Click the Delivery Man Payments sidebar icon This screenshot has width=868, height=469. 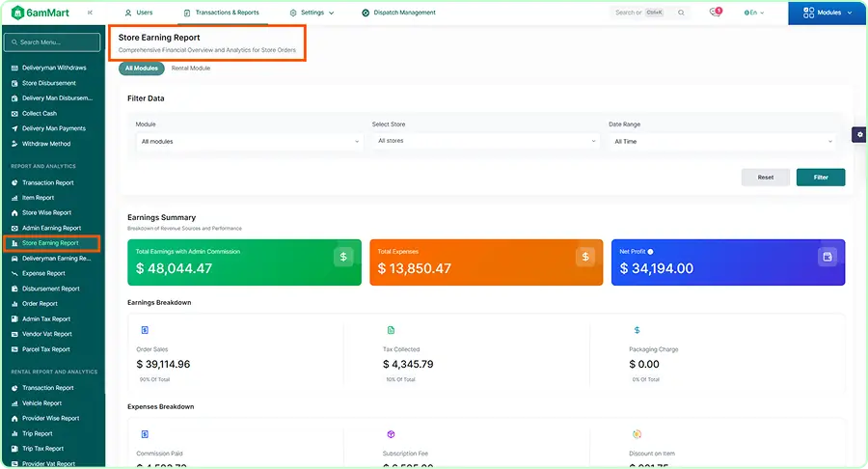coord(14,128)
